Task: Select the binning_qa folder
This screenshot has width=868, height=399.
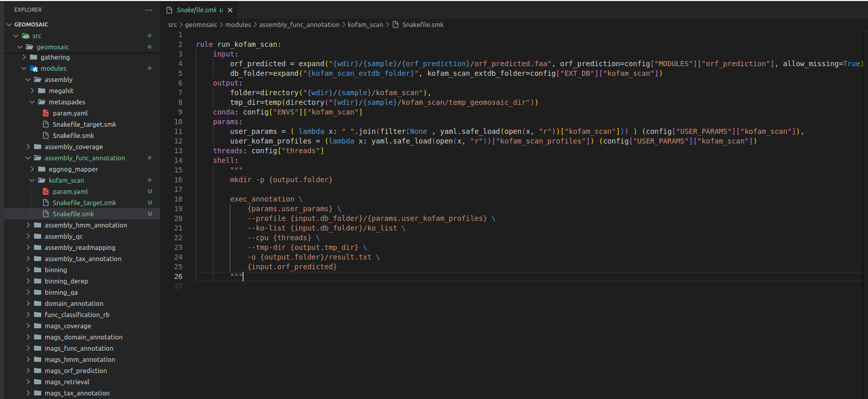Action: [82, 292]
